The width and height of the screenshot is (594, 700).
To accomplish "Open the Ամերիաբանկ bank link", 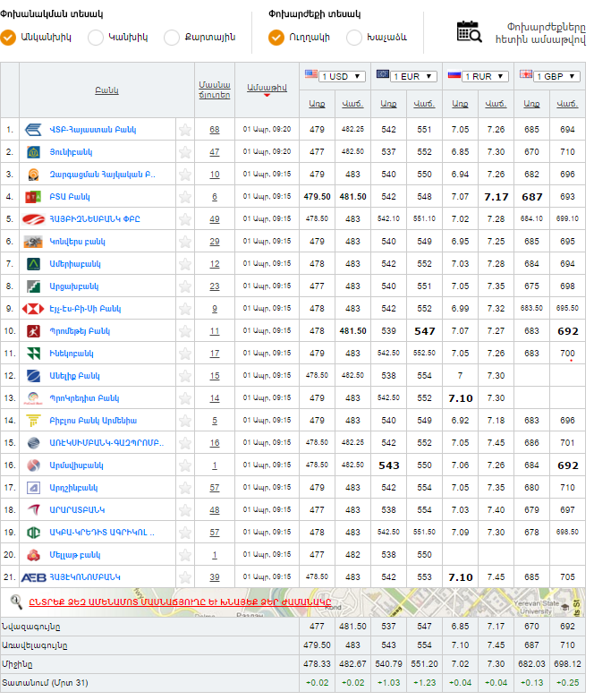I will pyautogui.click(x=76, y=264).
